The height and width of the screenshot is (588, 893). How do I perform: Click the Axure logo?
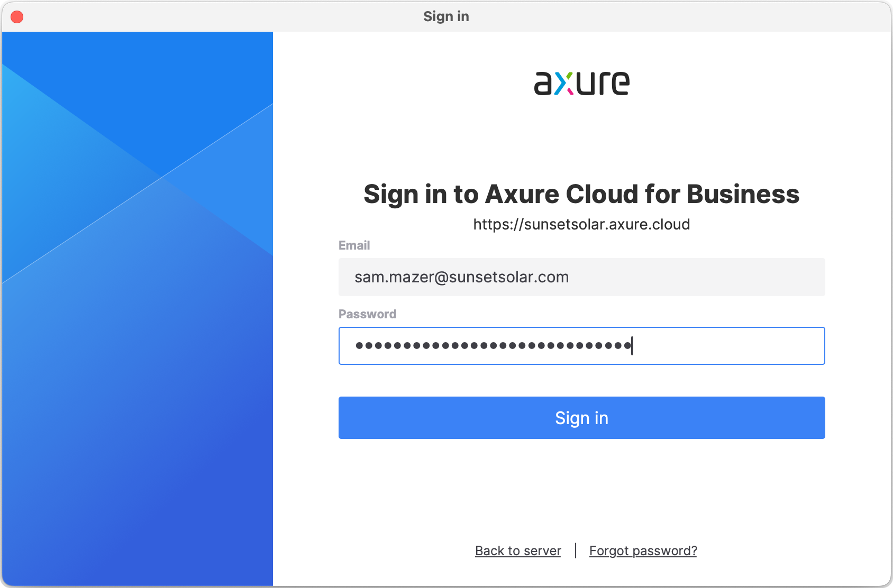tap(581, 84)
